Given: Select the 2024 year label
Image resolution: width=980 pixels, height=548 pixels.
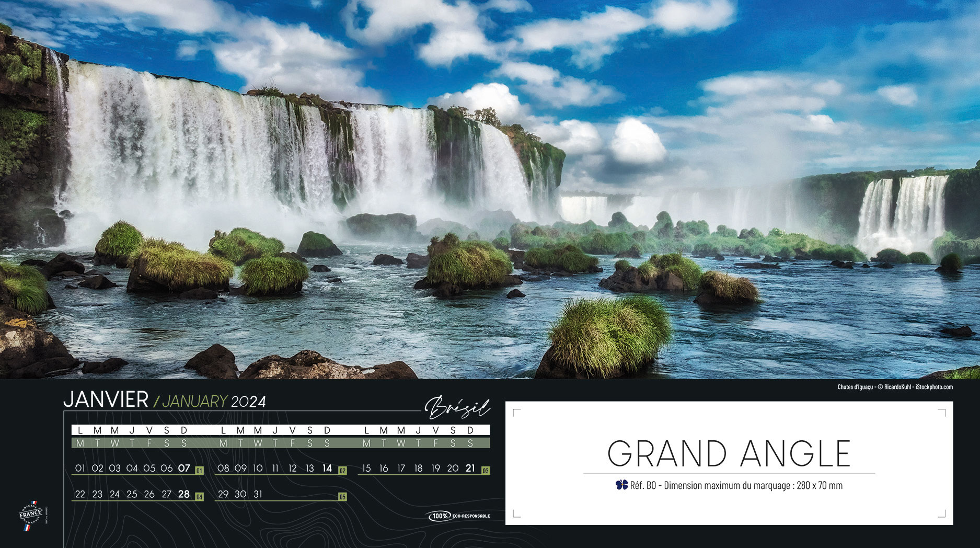Looking at the screenshot, I should coord(249,402).
